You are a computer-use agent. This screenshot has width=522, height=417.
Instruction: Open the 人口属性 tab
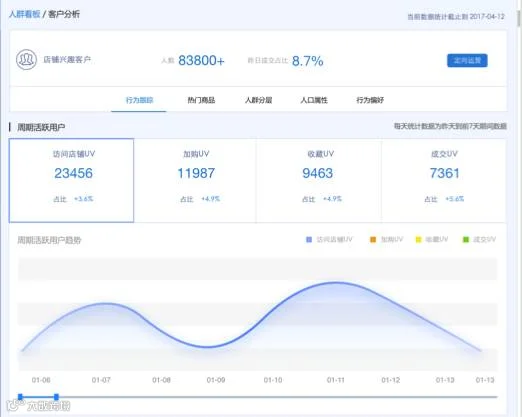[314, 100]
